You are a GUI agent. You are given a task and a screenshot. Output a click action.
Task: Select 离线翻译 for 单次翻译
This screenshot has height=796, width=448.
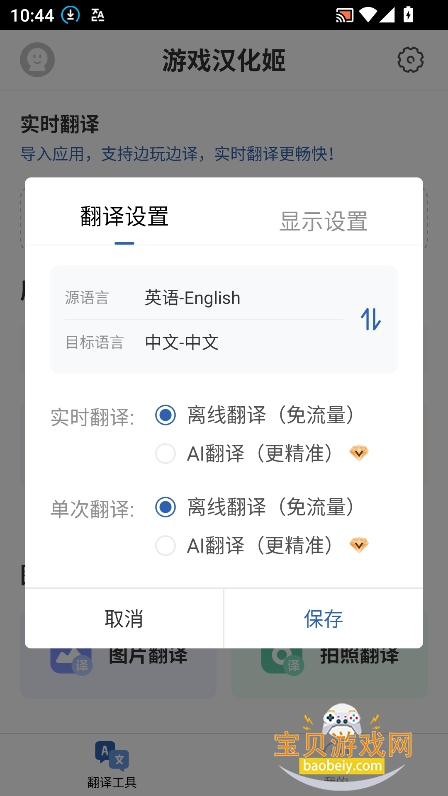point(166,507)
